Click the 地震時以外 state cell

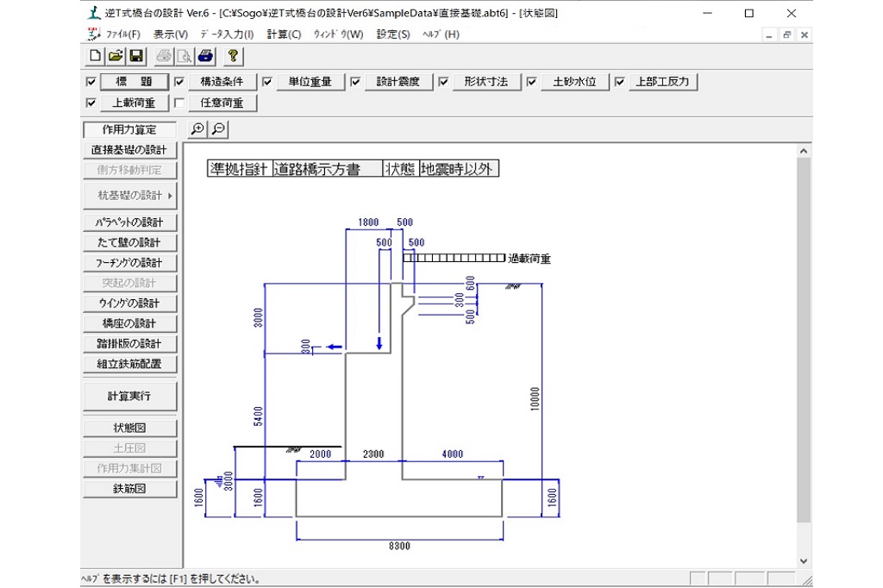point(459,168)
